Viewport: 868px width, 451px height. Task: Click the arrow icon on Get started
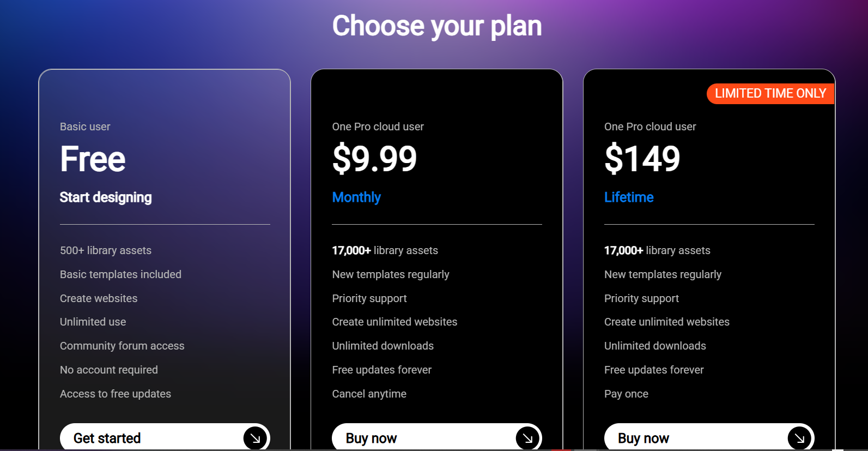click(255, 437)
